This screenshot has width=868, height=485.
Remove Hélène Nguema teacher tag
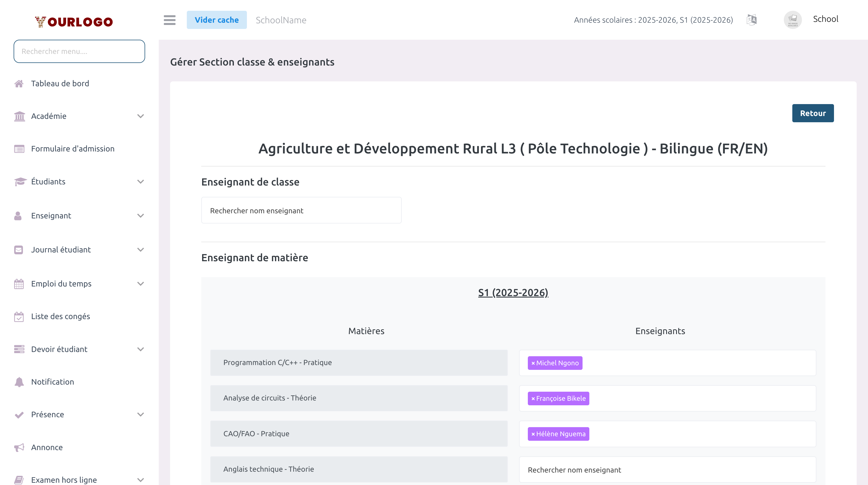click(533, 434)
